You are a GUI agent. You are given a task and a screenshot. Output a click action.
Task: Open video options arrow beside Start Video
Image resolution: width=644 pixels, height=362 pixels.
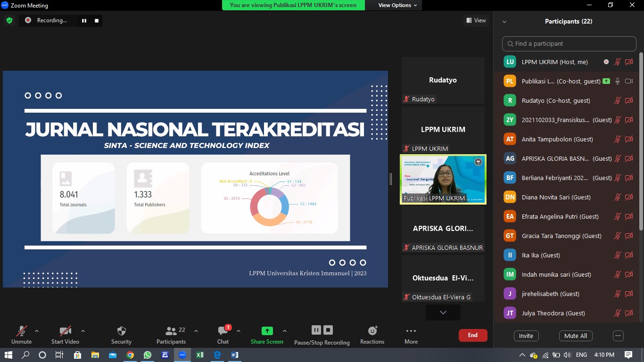pyautogui.click(x=83, y=331)
